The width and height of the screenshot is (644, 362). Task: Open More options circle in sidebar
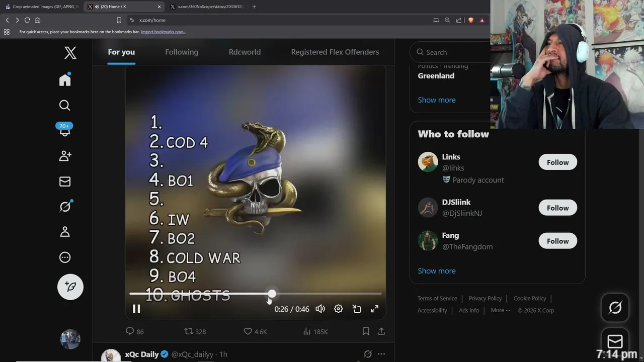click(x=65, y=257)
